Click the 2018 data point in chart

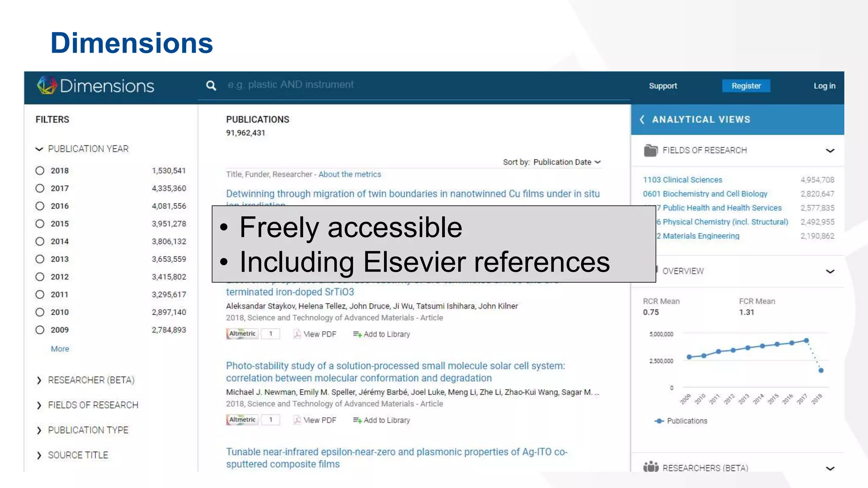coord(821,370)
